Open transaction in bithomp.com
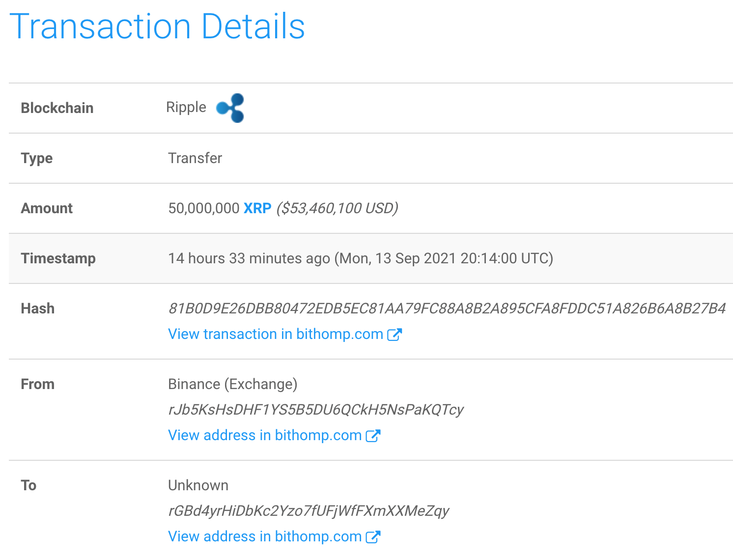 click(275, 334)
